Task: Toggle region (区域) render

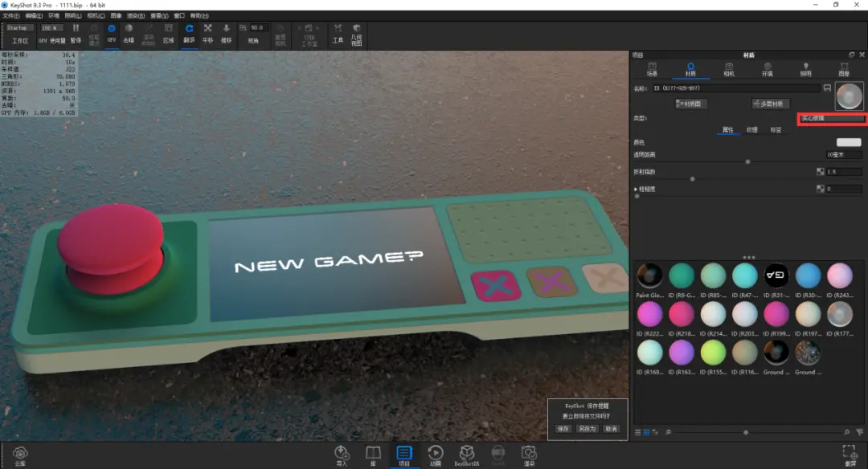Action: point(169,33)
